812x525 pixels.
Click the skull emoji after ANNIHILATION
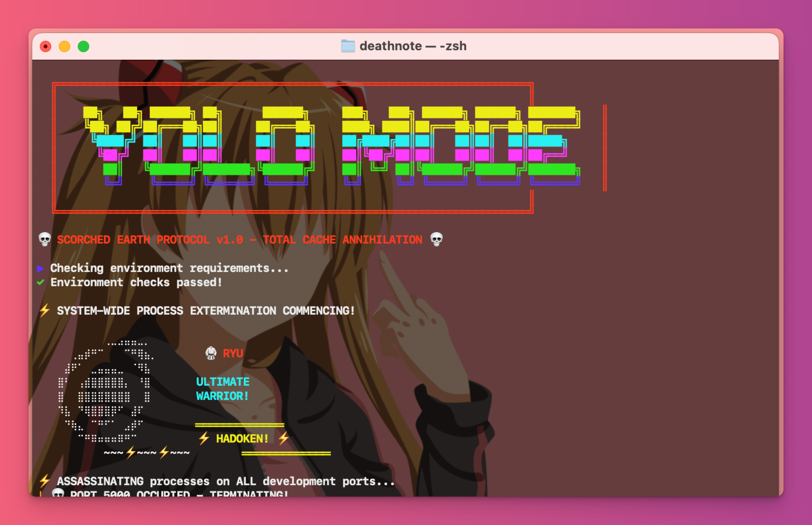click(x=436, y=239)
